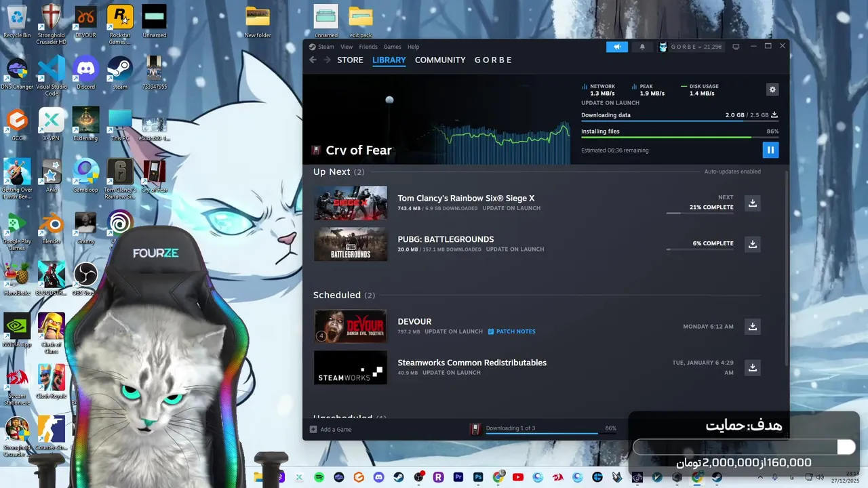Select NVIDIA App desktop icon
The width and height of the screenshot is (868, 488).
click(17, 331)
